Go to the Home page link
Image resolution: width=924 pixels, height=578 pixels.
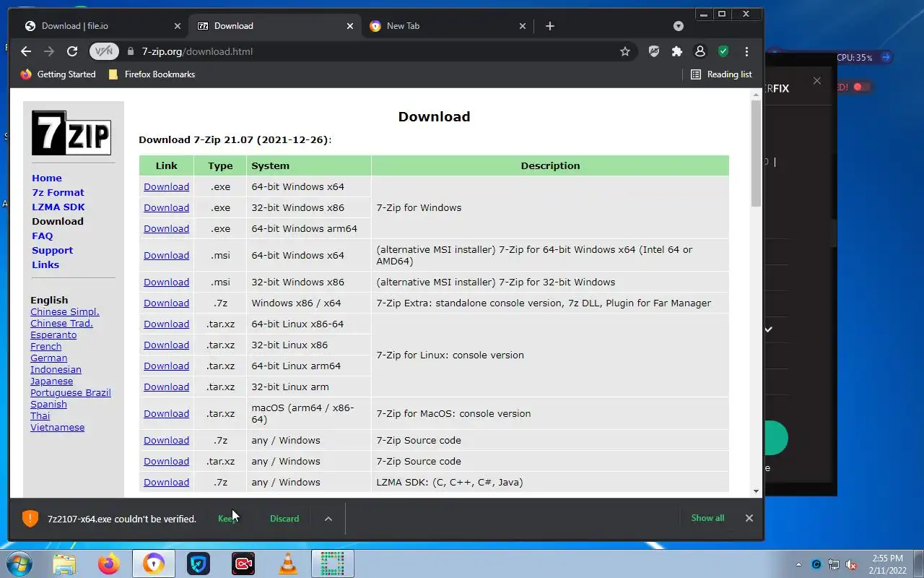[x=47, y=178]
